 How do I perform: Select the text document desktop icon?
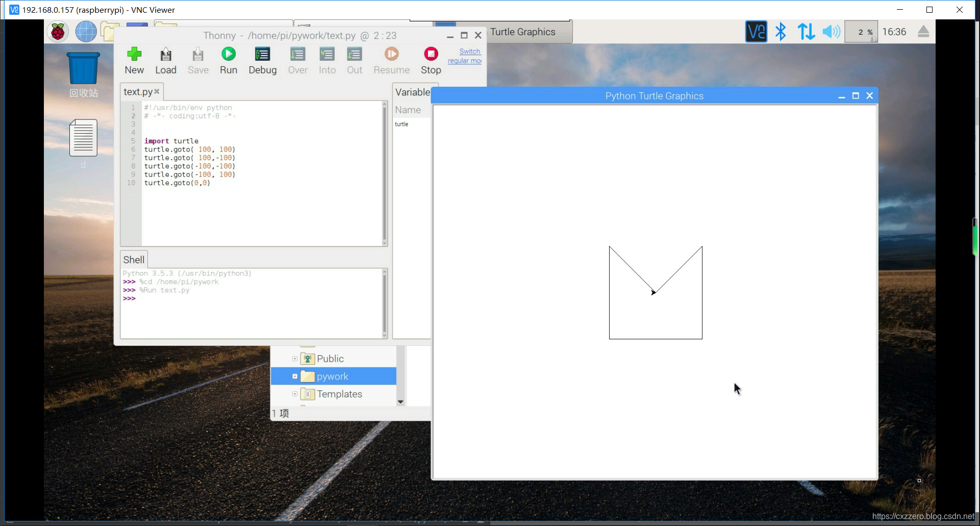(83, 138)
